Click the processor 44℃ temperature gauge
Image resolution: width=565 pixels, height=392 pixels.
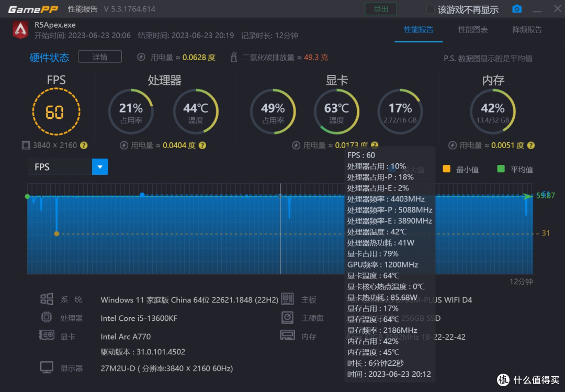[x=196, y=111]
